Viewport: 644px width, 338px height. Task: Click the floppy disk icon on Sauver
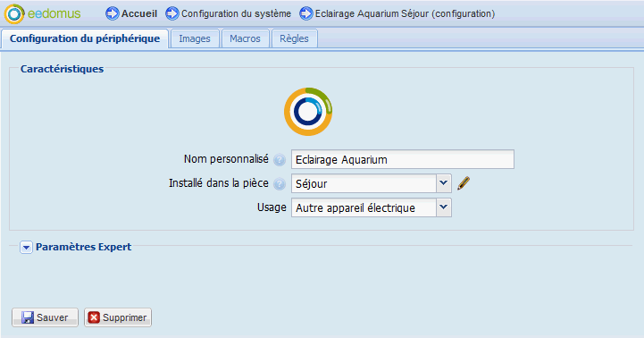tap(28, 317)
